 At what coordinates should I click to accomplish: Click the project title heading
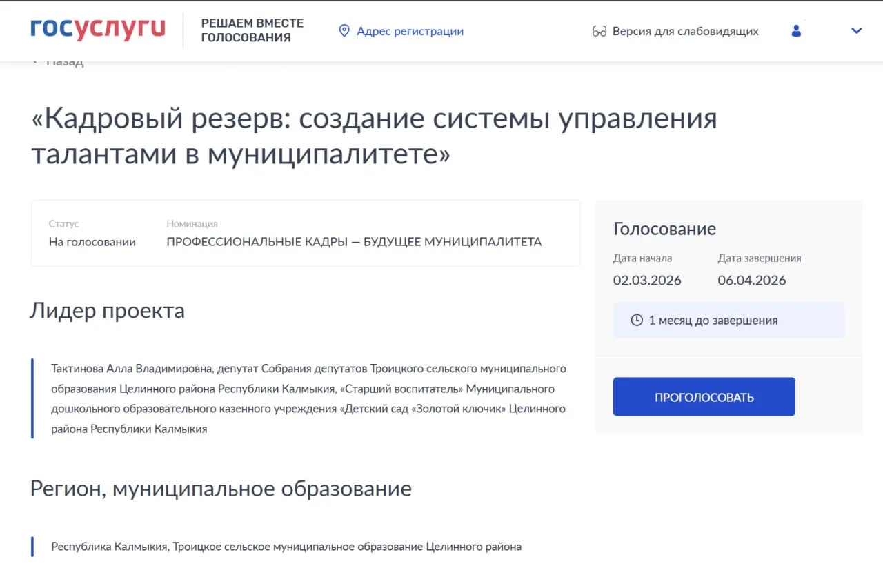click(x=374, y=136)
